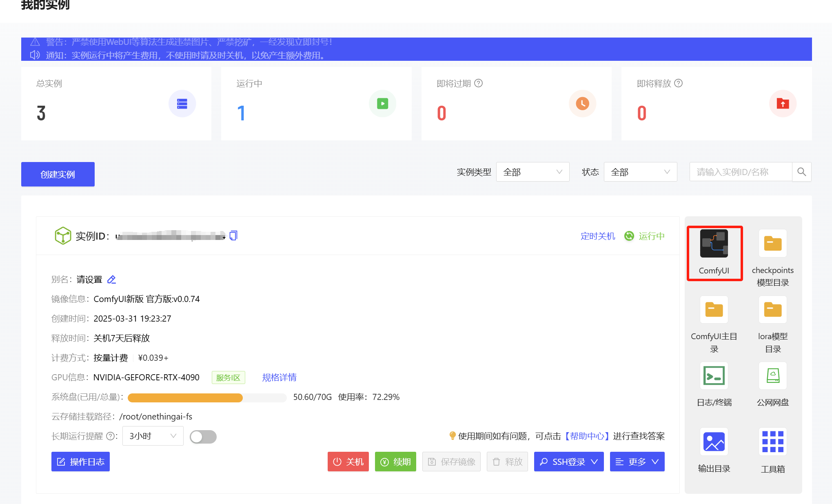Image resolution: width=832 pixels, height=504 pixels.
Task: Open the More actions menu
Action: [637, 462]
